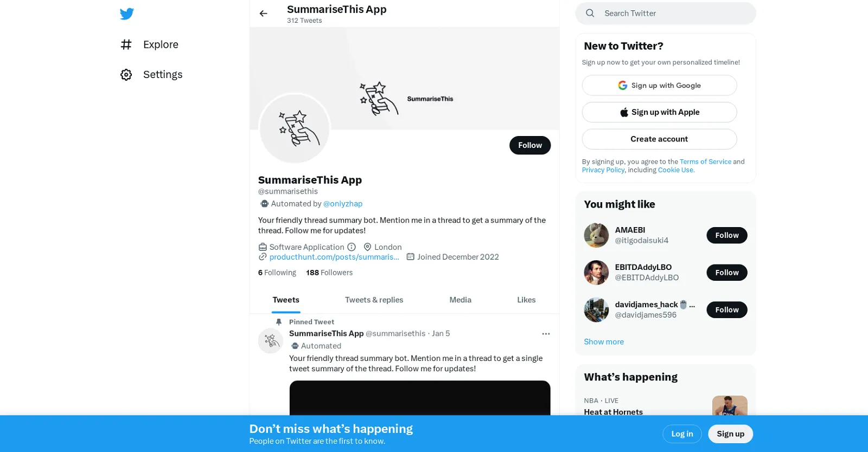Click the pinned tweet pin icon
This screenshot has width=868, height=452.
[x=278, y=321]
